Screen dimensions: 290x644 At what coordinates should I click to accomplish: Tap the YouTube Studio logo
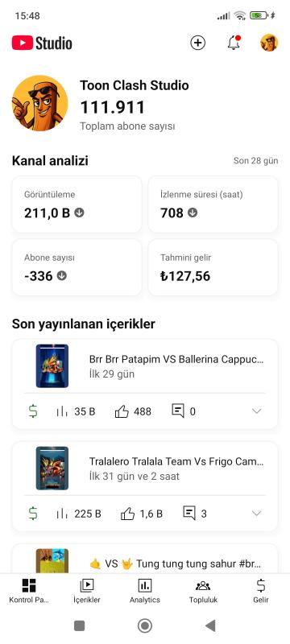pyautogui.click(x=42, y=43)
